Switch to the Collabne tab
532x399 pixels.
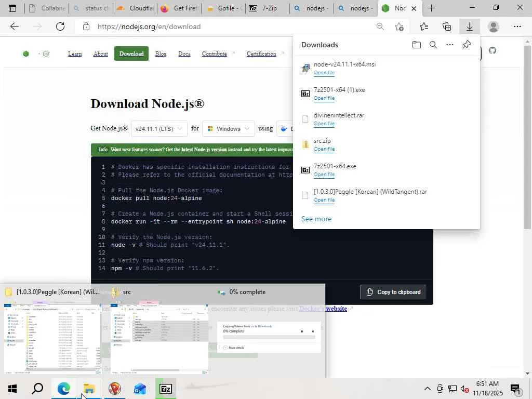point(47,8)
